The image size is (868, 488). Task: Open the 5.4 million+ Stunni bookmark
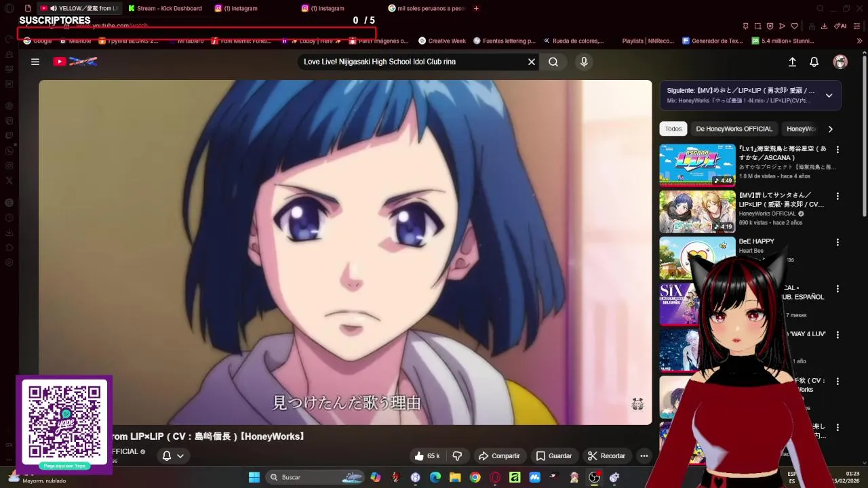coord(783,41)
